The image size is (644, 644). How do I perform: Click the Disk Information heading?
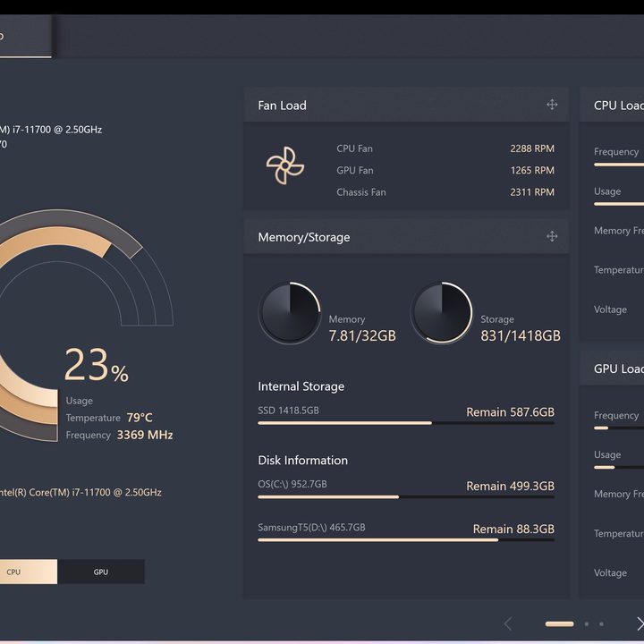[302, 461]
